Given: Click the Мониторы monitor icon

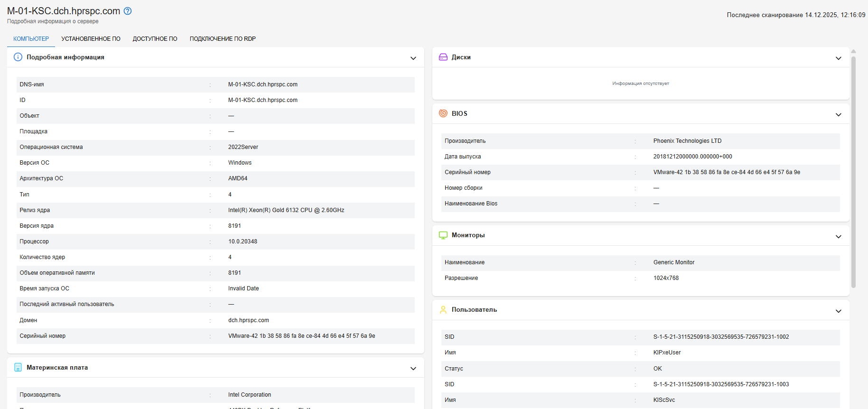Looking at the screenshot, I should pyautogui.click(x=443, y=235).
